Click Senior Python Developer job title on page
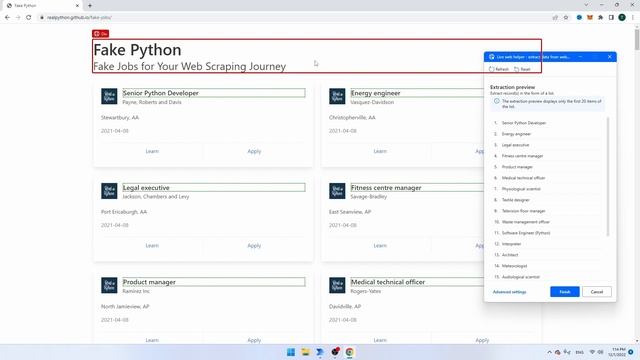Image resolution: width=640 pixels, height=360 pixels. [161, 93]
